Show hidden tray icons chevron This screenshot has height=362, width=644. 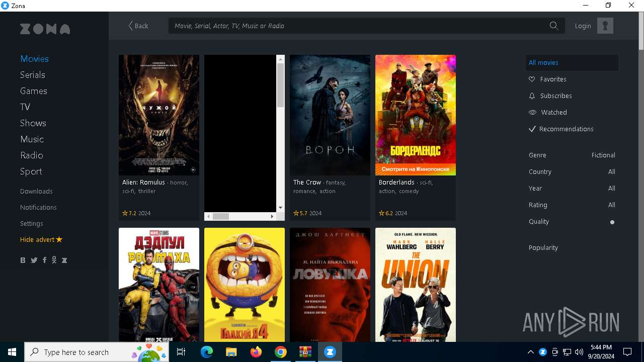531,352
